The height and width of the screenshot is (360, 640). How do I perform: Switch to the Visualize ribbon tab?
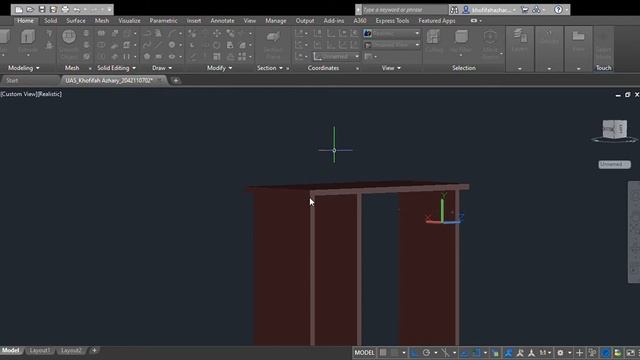click(129, 20)
